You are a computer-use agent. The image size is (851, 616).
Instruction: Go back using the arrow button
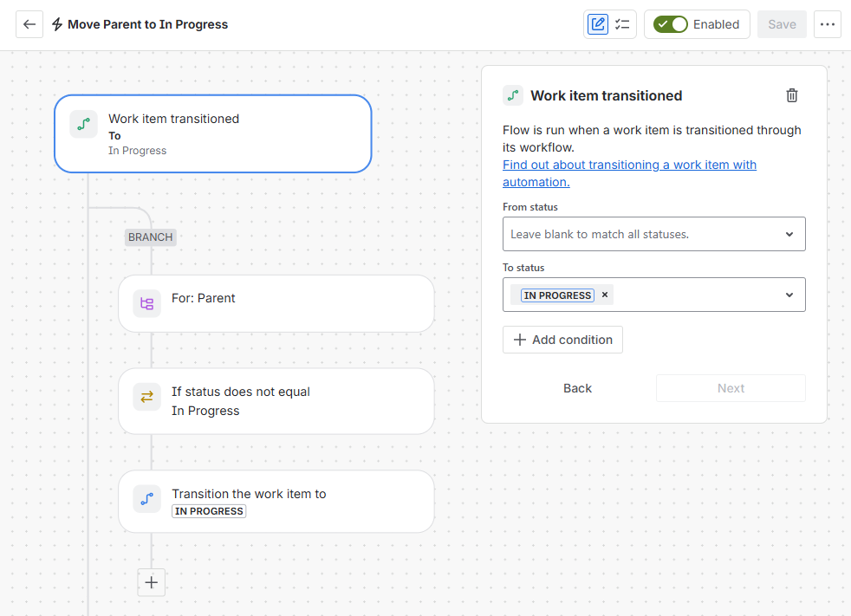click(29, 24)
